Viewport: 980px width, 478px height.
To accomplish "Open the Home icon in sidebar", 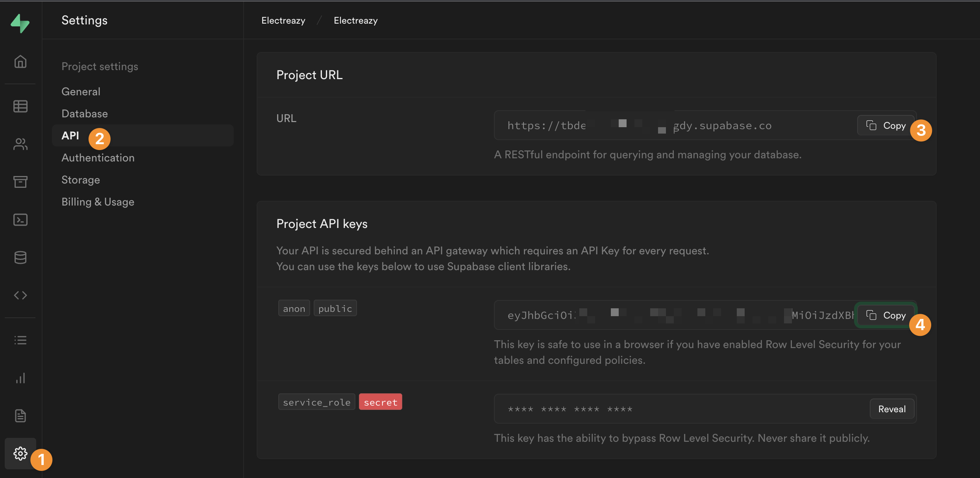I will 20,61.
